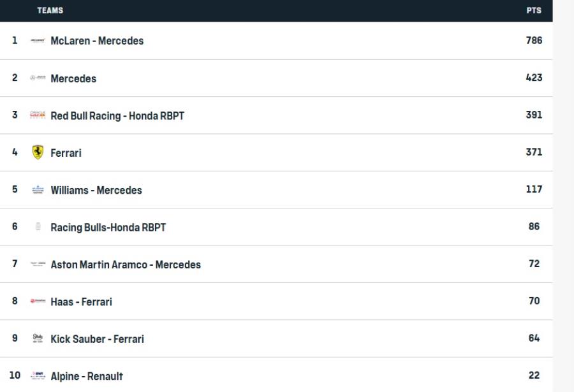Click McLaren's 786 points value
Screen dimensions: 574x392
[534, 40]
